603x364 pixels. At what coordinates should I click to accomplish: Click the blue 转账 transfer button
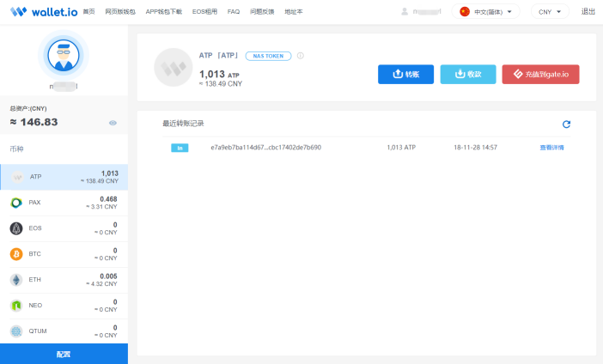coord(405,75)
